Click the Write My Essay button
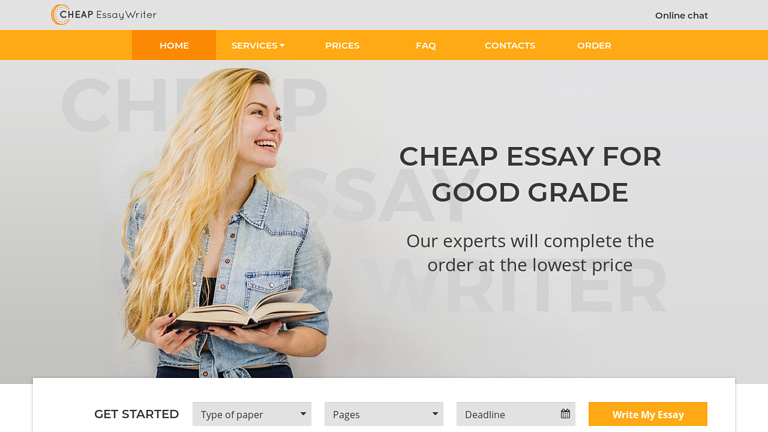 [x=648, y=414]
